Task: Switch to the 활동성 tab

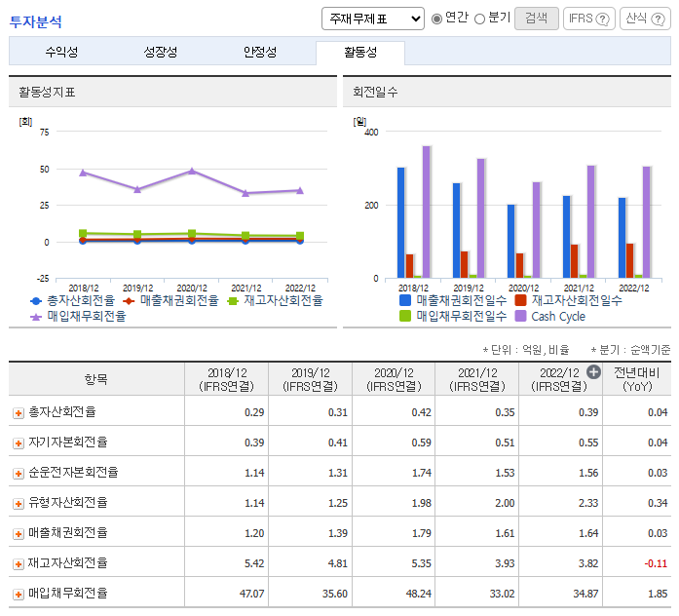Action: tap(360, 53)
